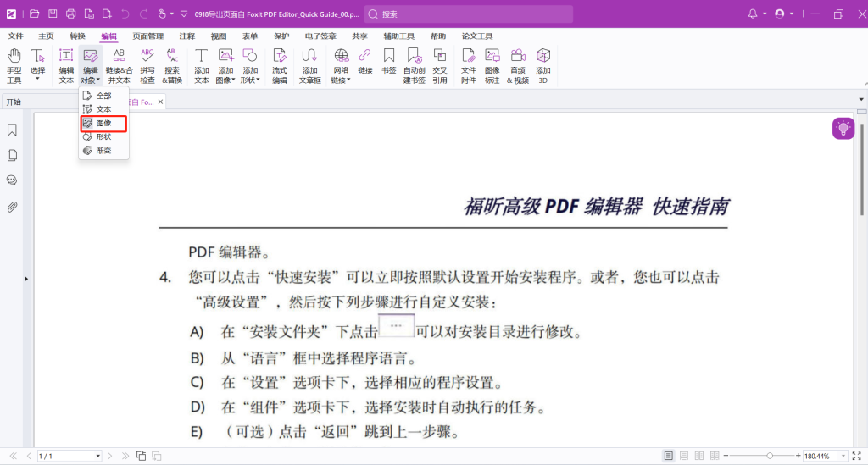
Task: Switch to the 帮助 (Help) ribbon tab
Action: 438,36
